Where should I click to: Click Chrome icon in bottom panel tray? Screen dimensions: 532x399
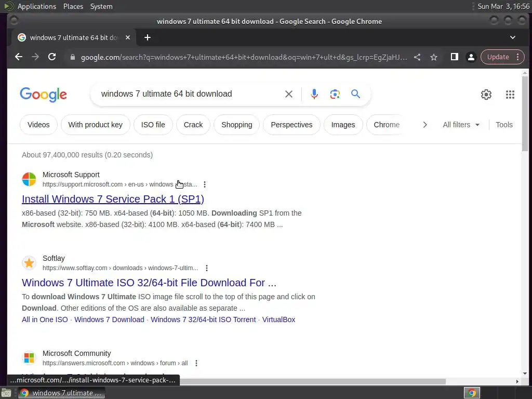[x=472, y=393]
